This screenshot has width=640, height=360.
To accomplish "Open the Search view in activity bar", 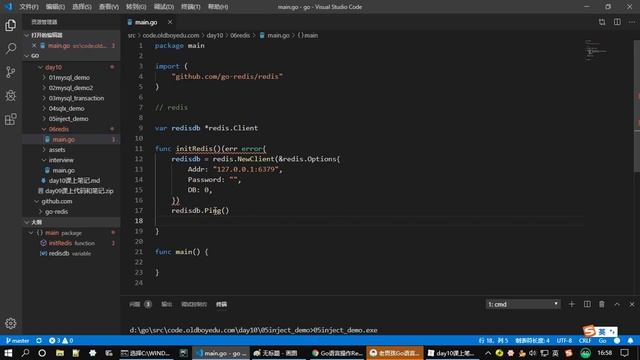I will point(11,49).
